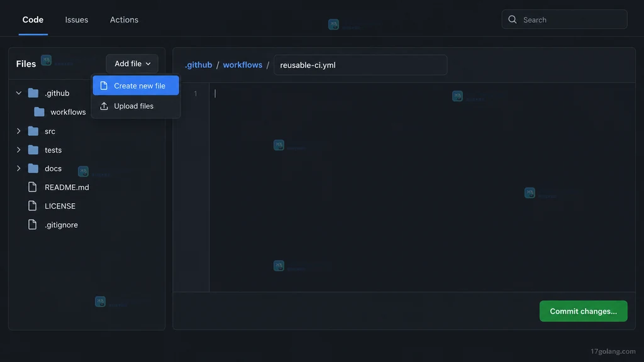644x362 pixels.
Task: Open the workflows breadcrumb link
Action: click(x=242, y=65)
